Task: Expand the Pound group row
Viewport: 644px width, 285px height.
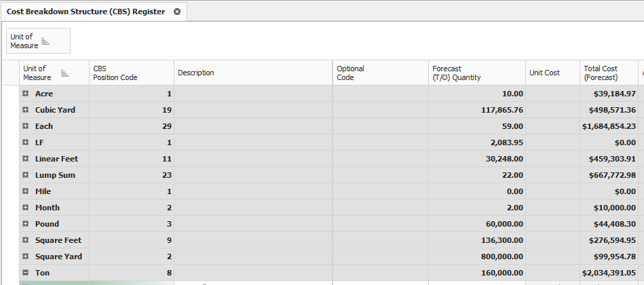Action: pyautogui.click(x=25, y=224)
